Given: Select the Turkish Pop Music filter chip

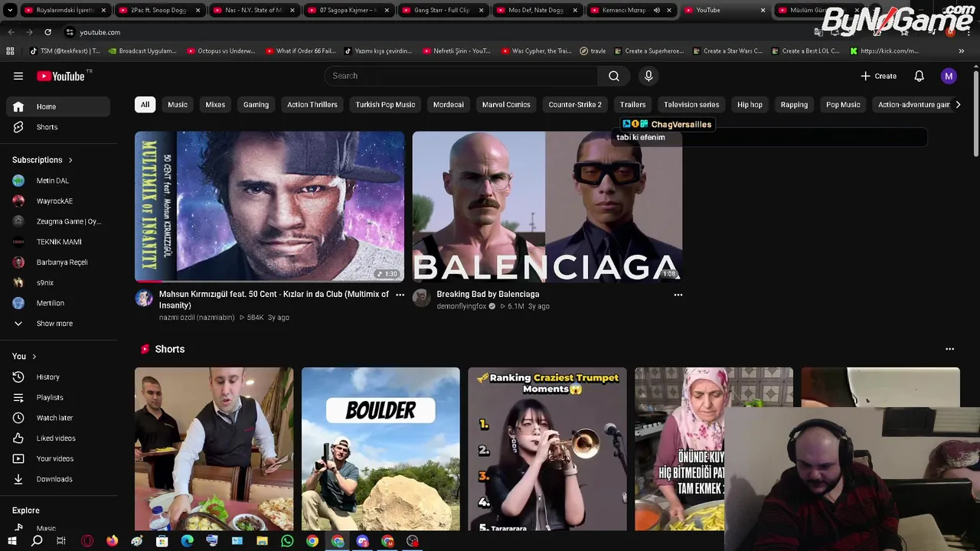Looking at the screenshot, I should point(385,104).
